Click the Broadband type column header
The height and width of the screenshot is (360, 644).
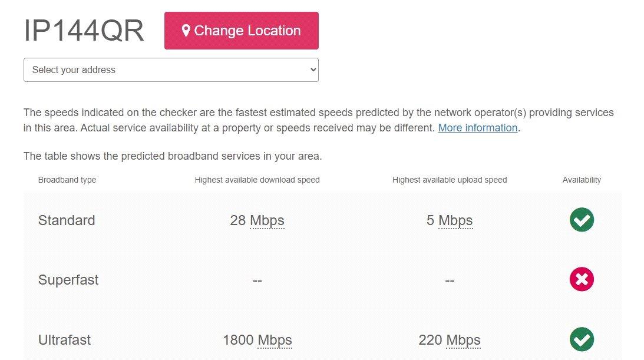(x=67, y=180)
